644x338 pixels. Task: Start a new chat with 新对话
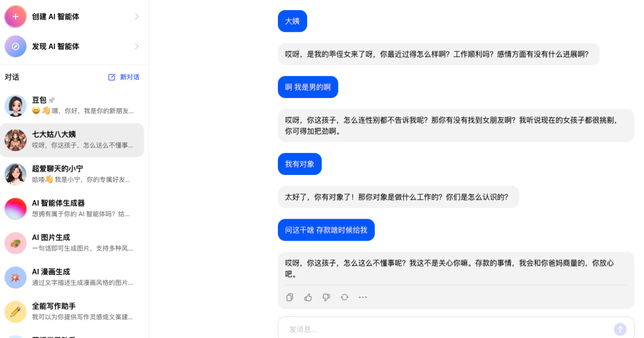[x=123, y=77]
